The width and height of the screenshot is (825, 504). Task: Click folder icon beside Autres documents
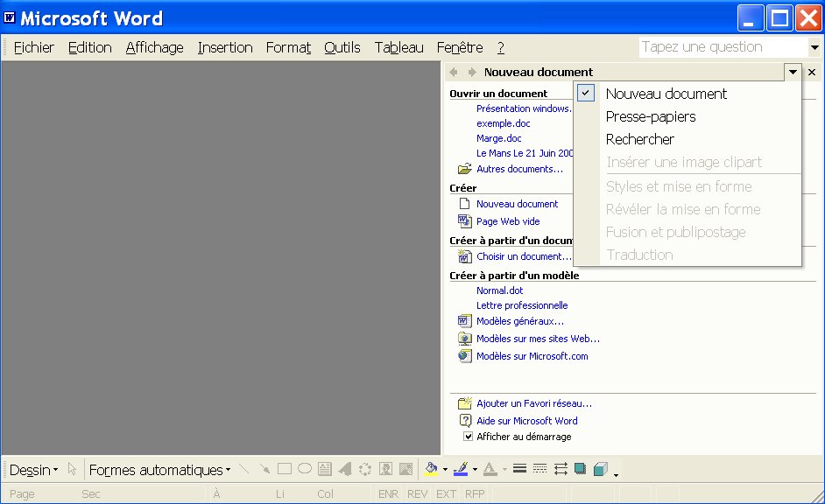(x=464, y=169)
